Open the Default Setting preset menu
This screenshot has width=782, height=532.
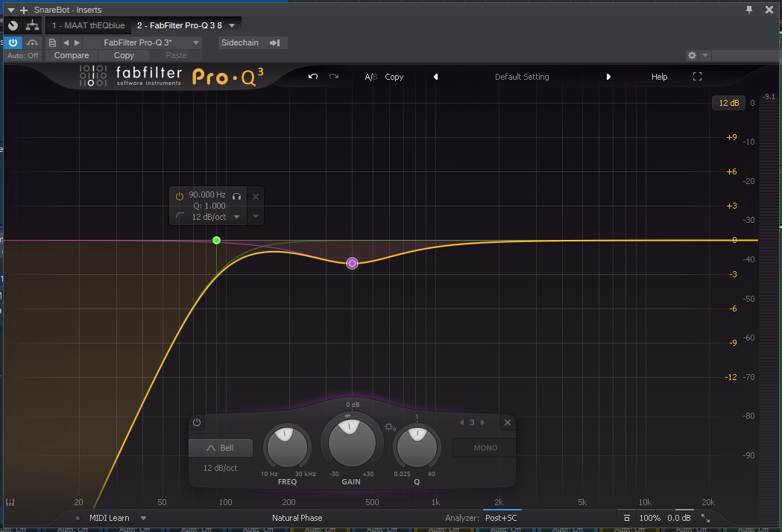[522, 76]
